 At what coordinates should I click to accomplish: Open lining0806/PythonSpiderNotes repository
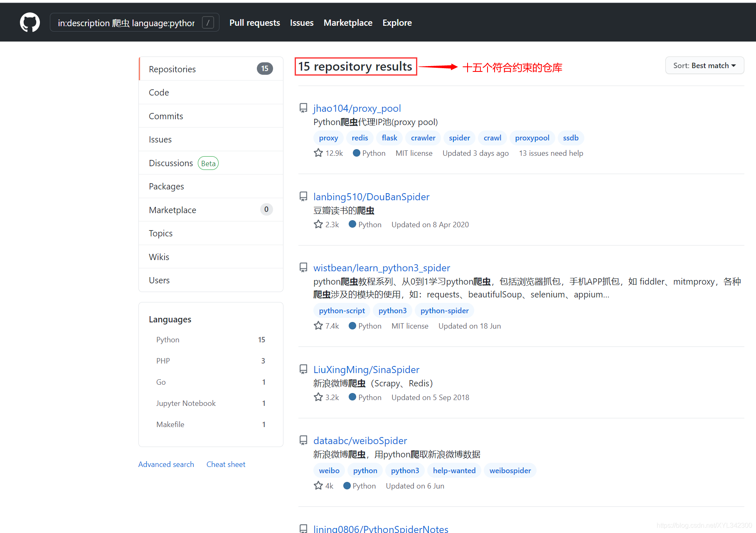point(381,529)
